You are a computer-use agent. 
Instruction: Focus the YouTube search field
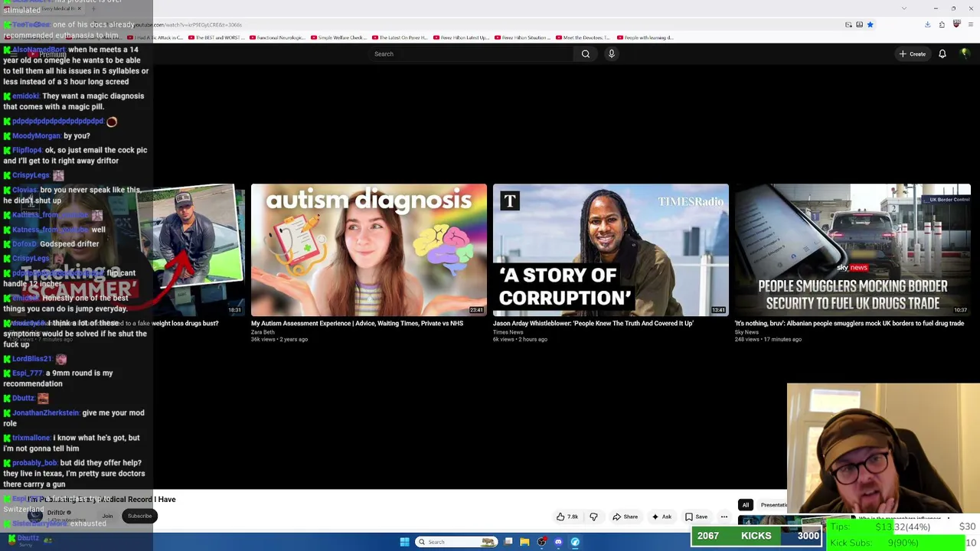[x=471, y=54]
